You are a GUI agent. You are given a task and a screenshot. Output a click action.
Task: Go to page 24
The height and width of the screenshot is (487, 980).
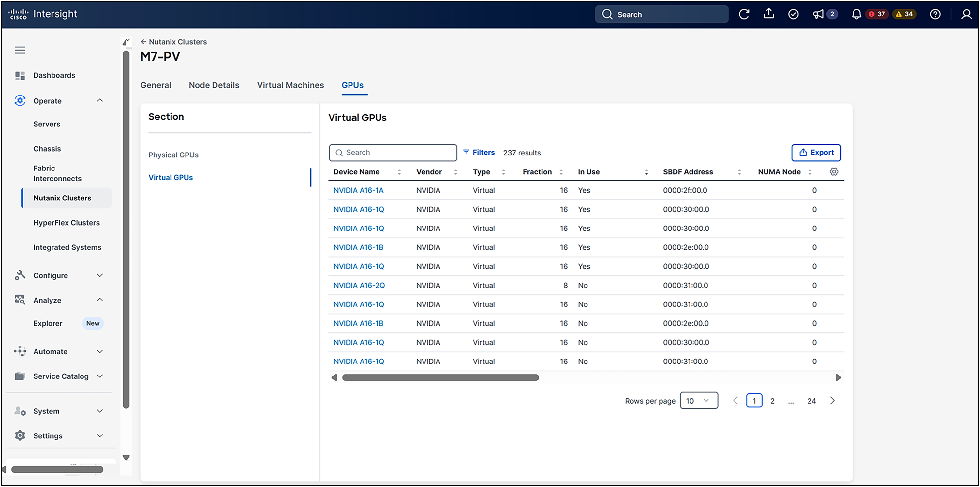[x=811, y=401]
